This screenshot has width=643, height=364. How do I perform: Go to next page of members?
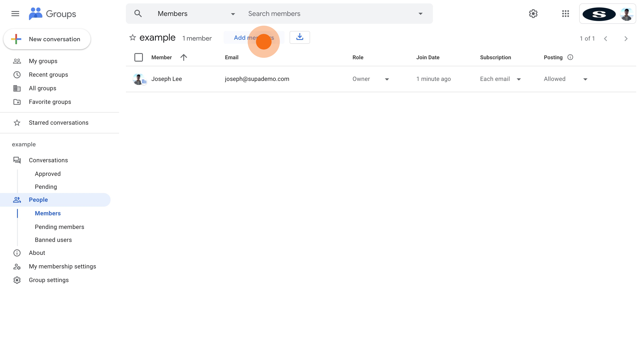click(x=626, y=38)
